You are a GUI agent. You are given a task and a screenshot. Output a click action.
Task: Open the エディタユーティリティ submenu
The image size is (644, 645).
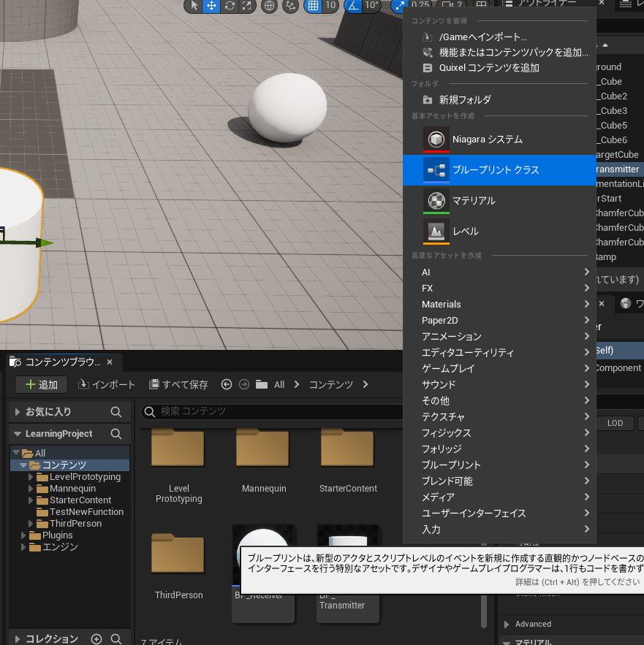[499, 352]
